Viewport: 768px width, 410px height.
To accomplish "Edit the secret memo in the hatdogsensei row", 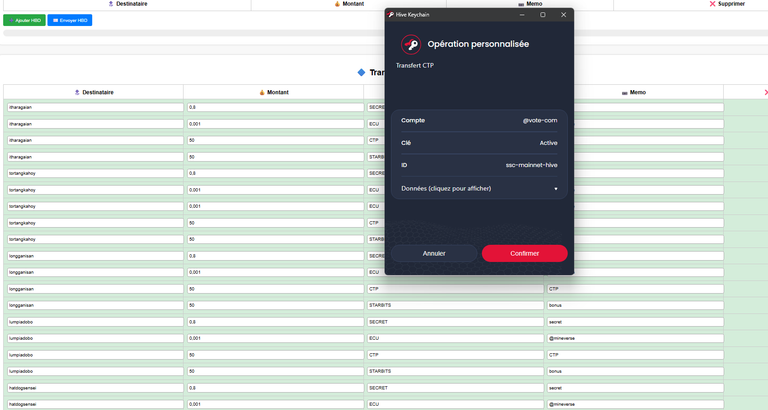I will point(635,388).
